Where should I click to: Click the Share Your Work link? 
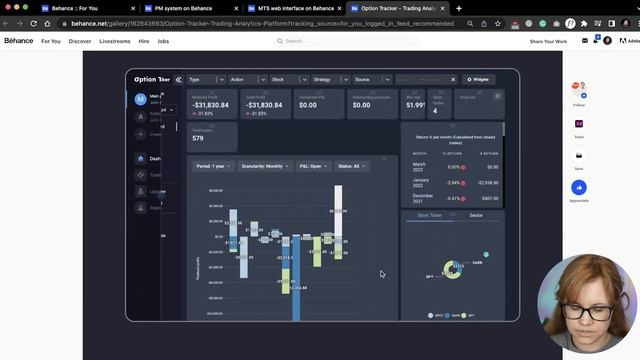click(548, 42)
